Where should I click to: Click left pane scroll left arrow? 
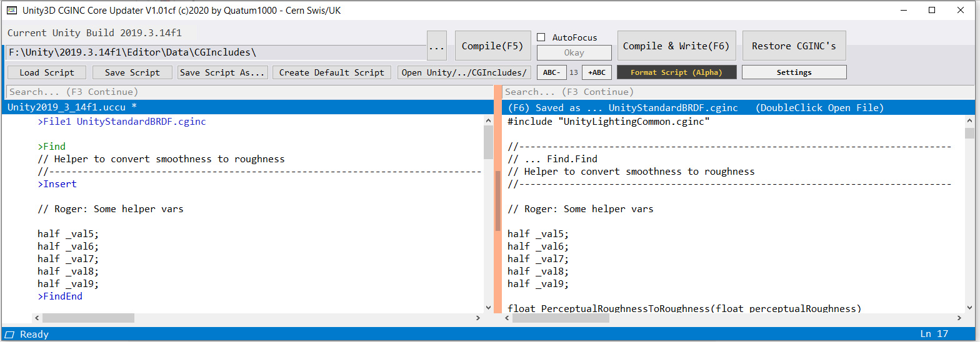[36, 318]
